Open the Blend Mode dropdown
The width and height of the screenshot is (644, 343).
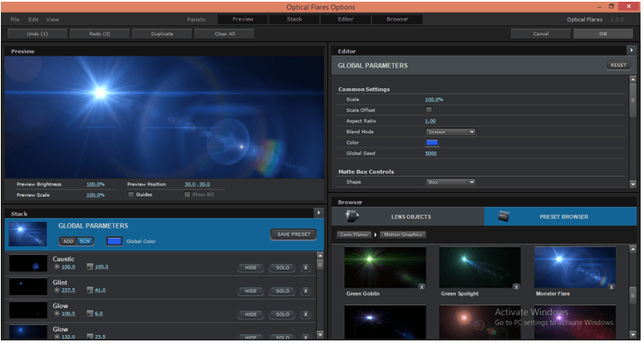450,132
